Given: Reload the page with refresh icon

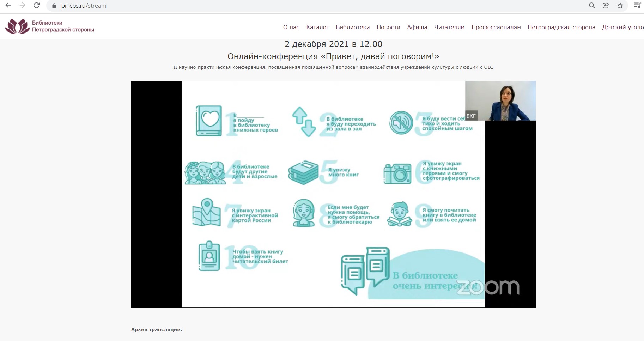Looking at the screenshot, I should point(36,6).
